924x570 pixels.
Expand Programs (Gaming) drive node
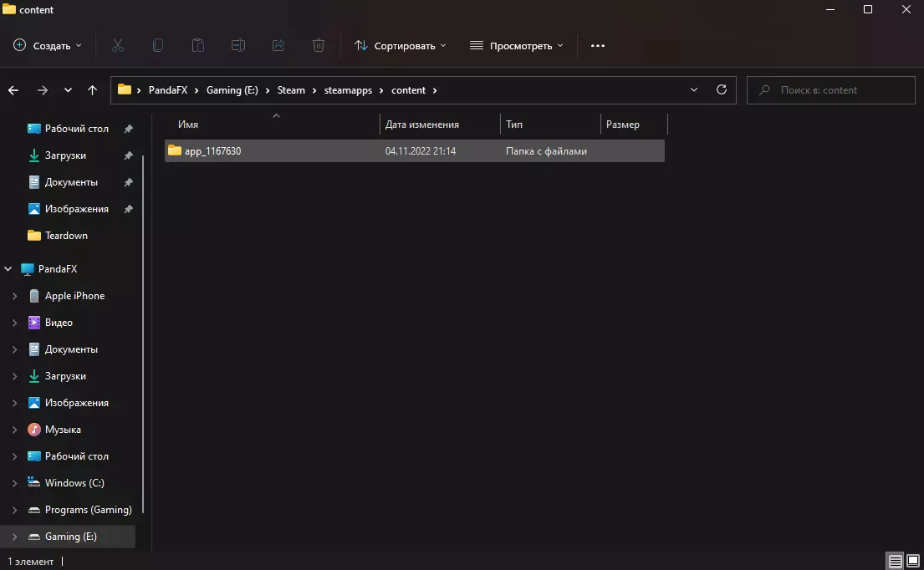(15, 510)
